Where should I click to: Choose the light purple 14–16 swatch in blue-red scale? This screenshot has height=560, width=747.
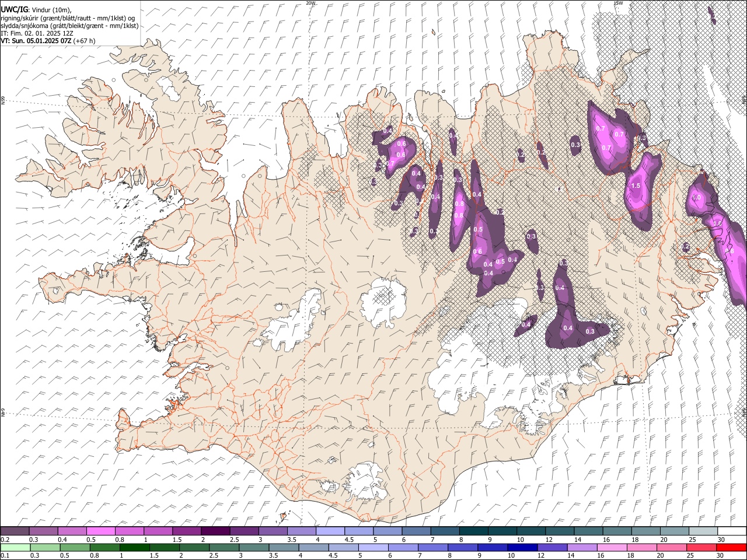(x=582, y=548)
